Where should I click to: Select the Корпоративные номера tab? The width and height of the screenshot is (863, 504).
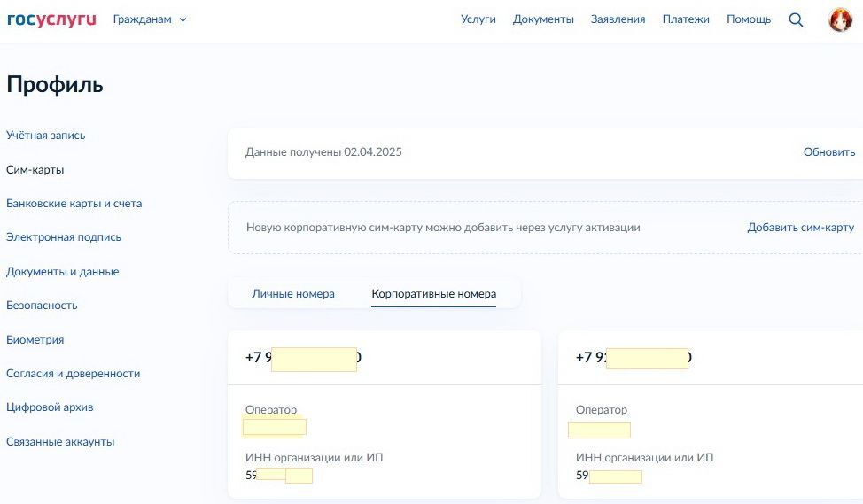[433, 294]
